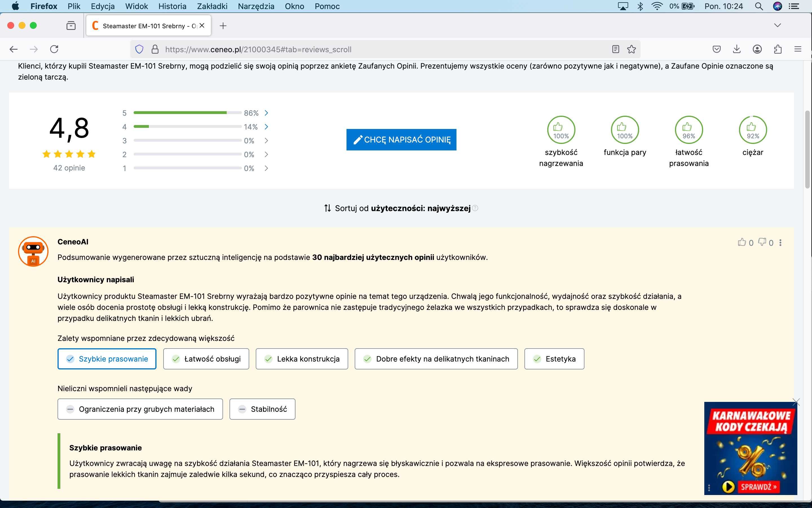
Task: Expand 5-star reviews with the 86% chevron
Action: click(266, 113)
